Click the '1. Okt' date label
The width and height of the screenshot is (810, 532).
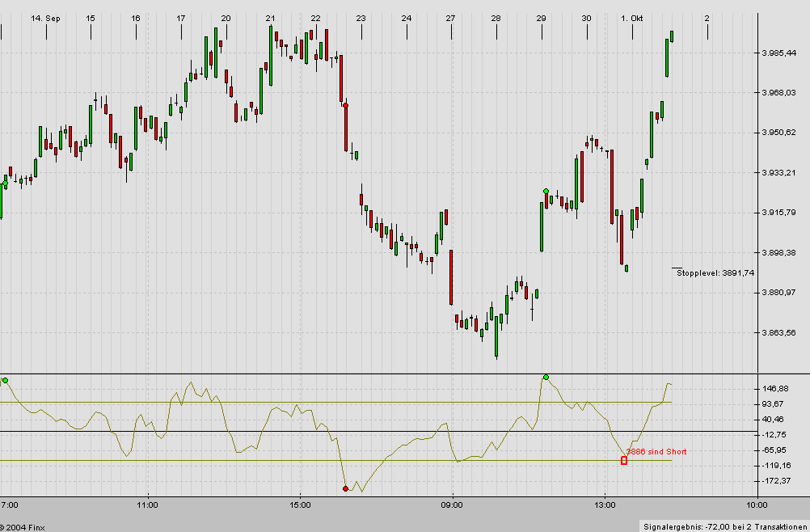pyautogui.click(x=631, y=18)
